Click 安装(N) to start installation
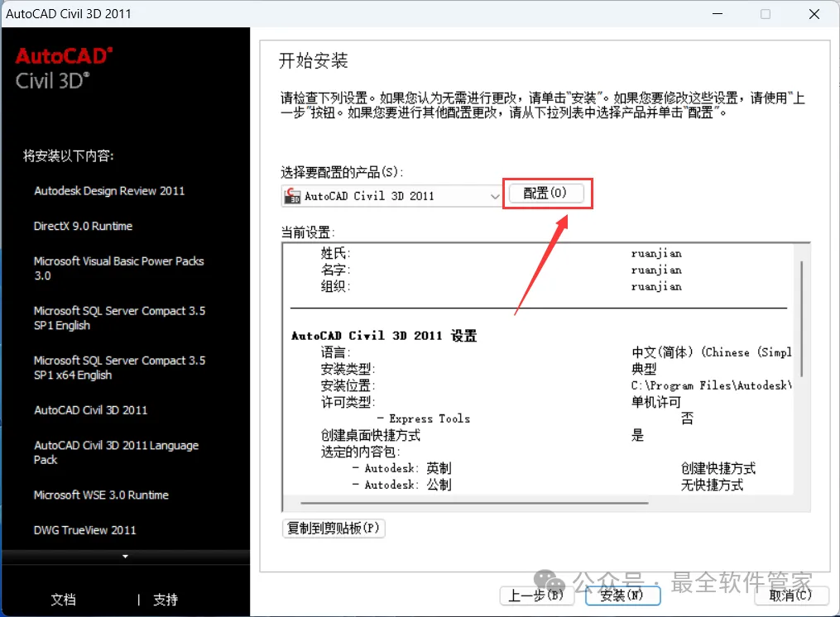The height and width of the screenshot is (617, 840). [622, 595]
